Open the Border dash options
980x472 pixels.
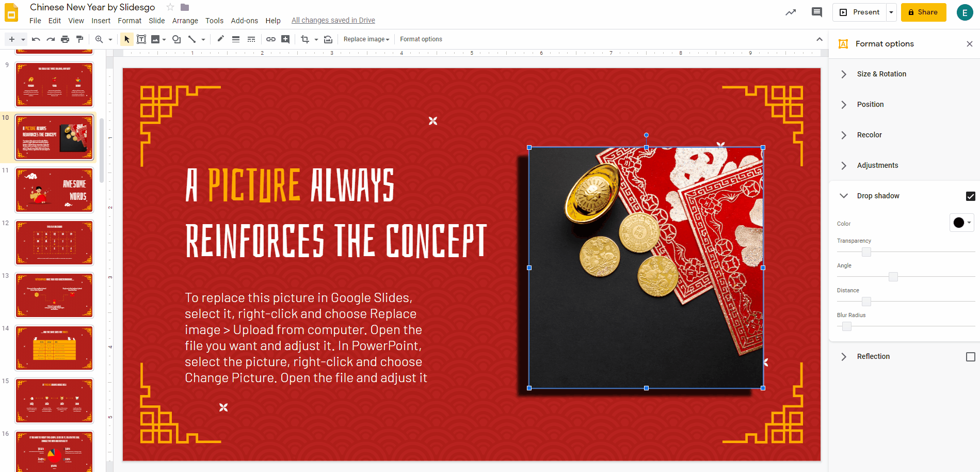[251, 39]
